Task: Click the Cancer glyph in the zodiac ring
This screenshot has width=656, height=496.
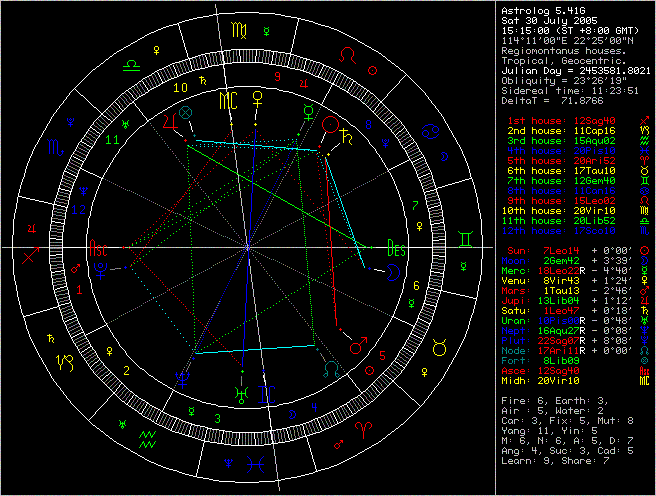Action: coord(430,131)
